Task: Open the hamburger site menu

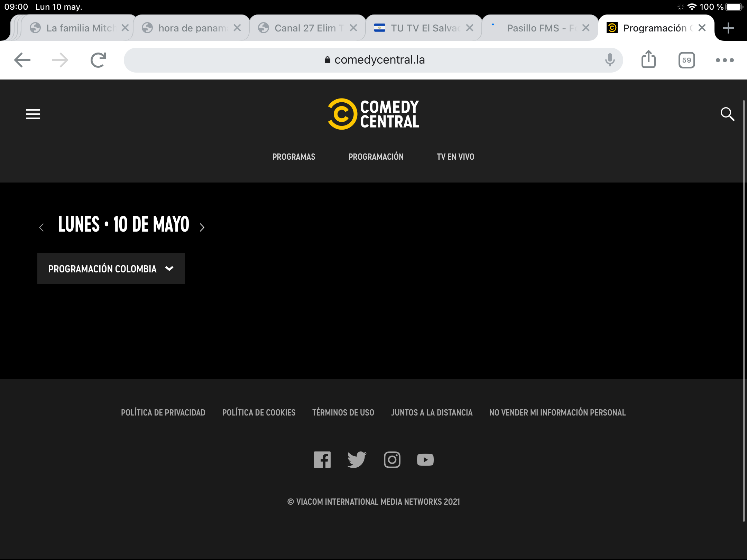Action: (x=33, y=114)
